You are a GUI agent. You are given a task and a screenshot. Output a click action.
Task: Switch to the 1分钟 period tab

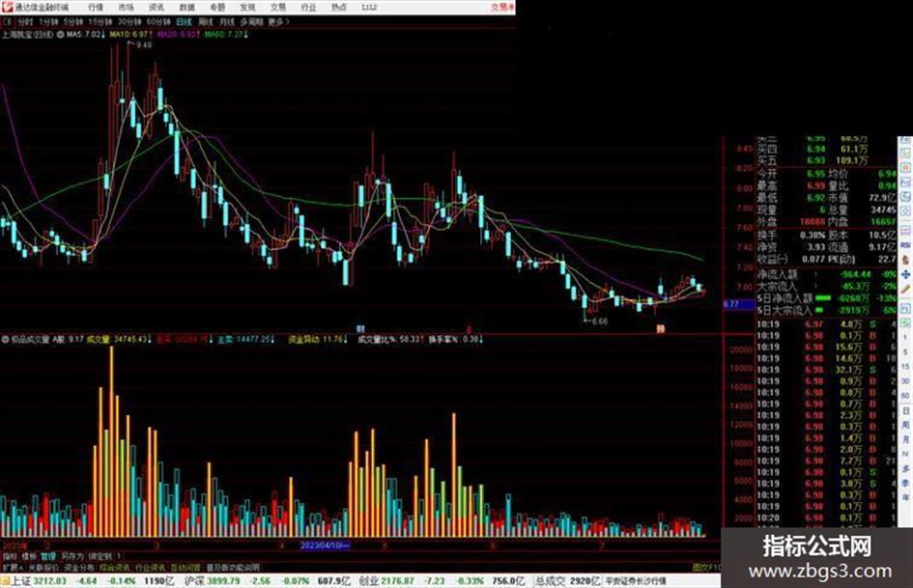(x=48, y=22)
